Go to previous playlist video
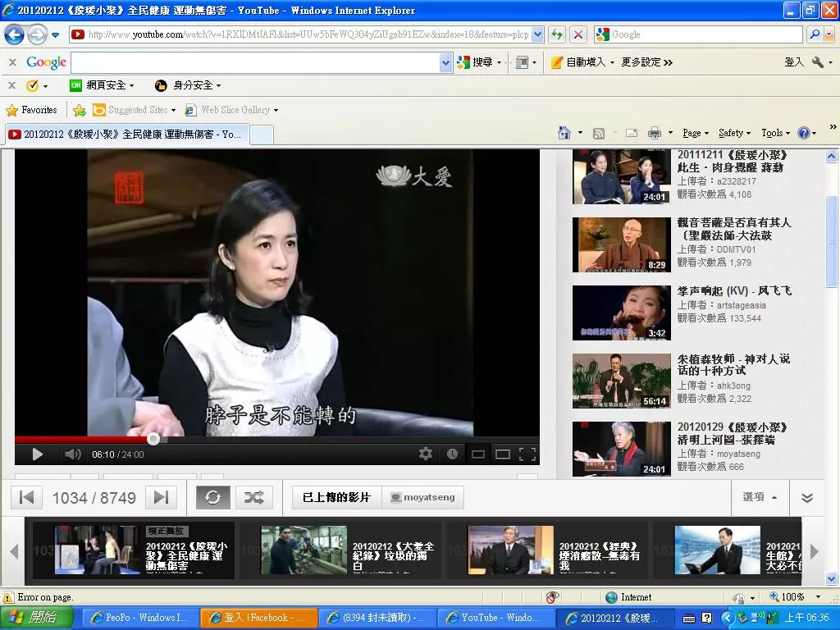Screen dimensions: 840x630 coord(27,497)
